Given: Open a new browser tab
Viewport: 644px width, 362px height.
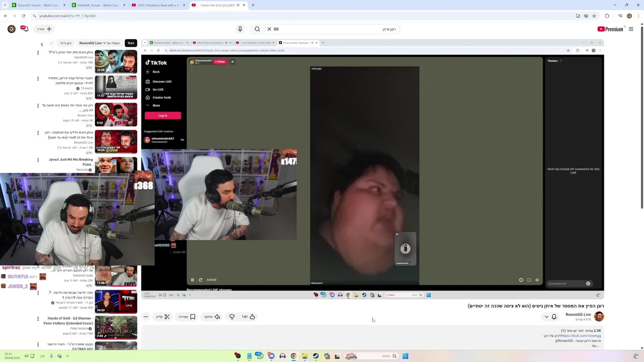Looking at the screenshot, I should coord(253,5).
